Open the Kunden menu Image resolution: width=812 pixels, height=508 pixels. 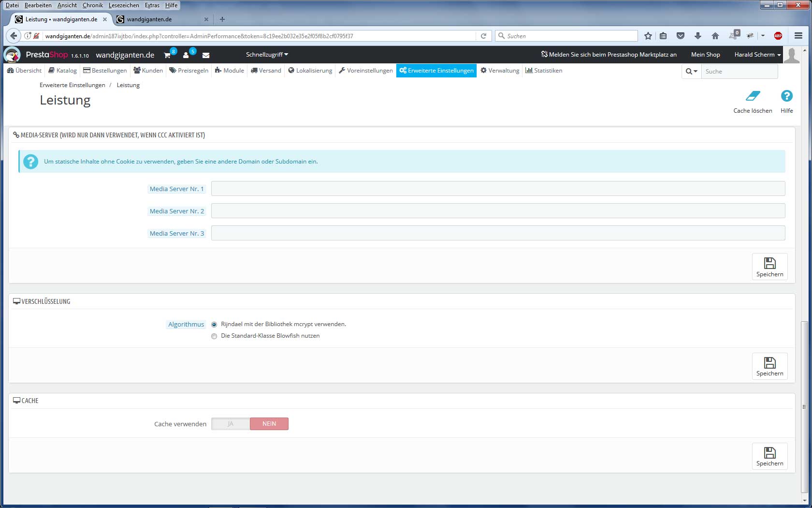(x=148, y=71)
